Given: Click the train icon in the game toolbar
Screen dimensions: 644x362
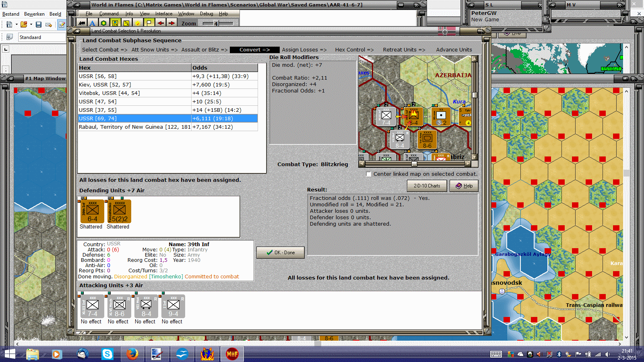Looking at the screenshot, I should tap(82, 23).
